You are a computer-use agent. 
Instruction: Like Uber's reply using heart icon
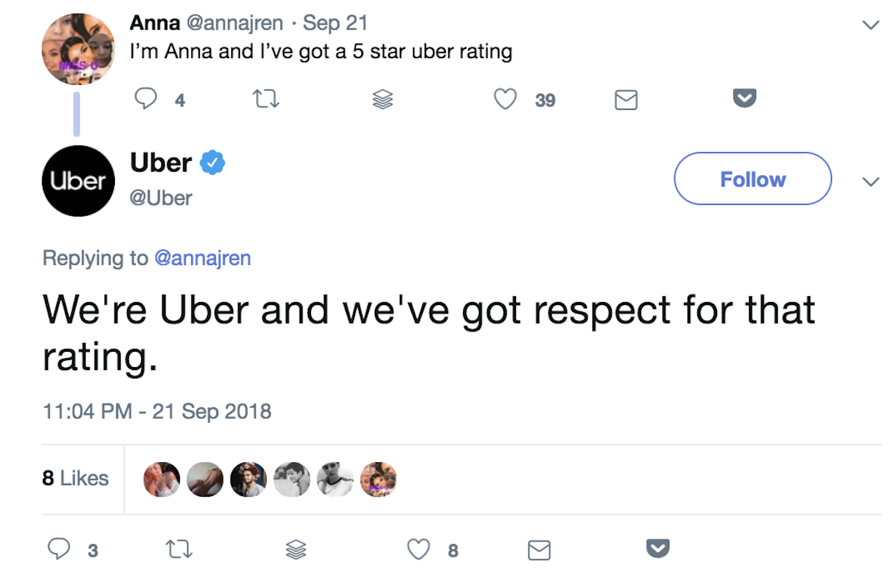(x=418, y=549)
